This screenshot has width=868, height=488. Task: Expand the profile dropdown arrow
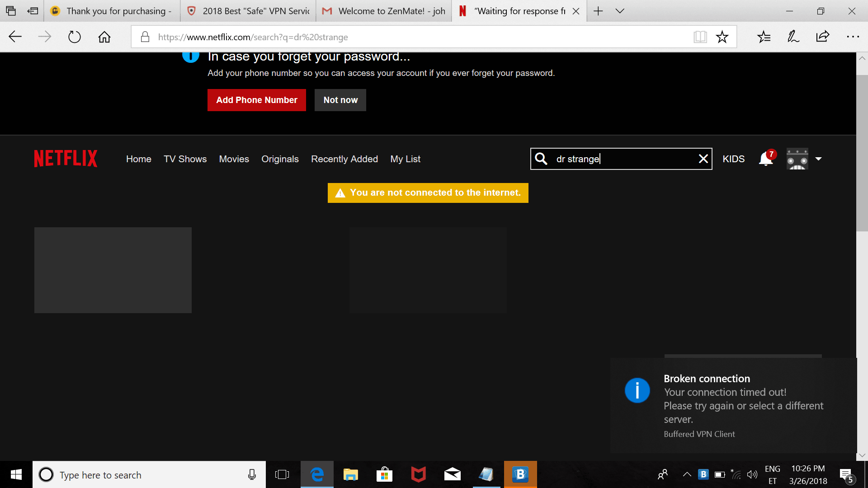818,159
